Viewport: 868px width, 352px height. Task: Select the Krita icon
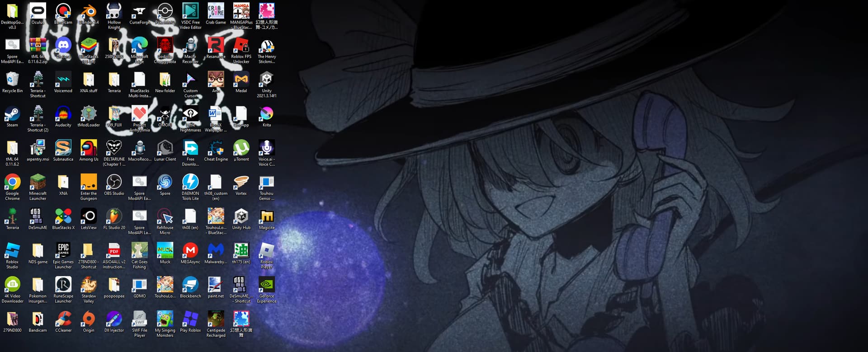(x=267, y=114)
